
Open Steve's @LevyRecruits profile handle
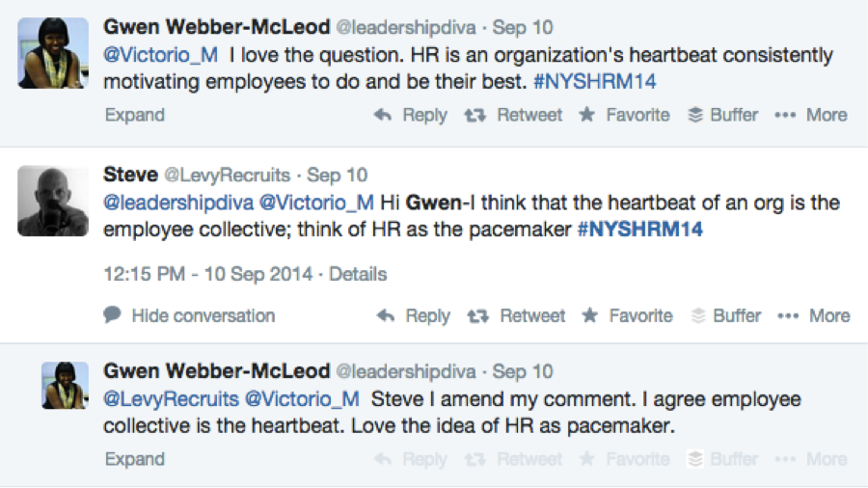point(228,176)
